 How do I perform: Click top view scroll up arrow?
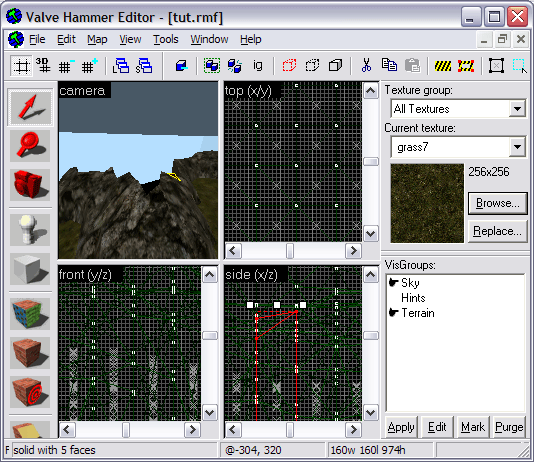pos(371,91)
